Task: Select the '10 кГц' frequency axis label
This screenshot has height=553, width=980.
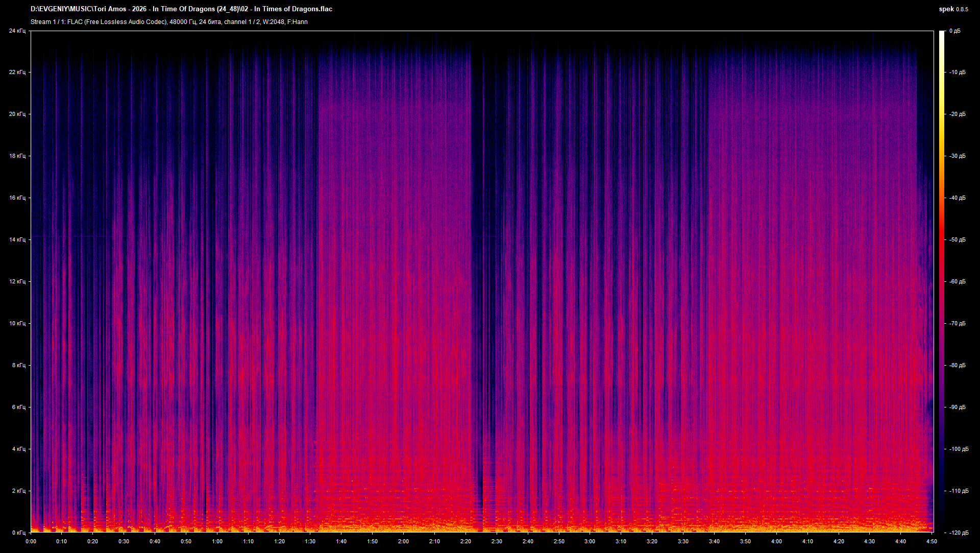Action: pyautogui.click(x=17, y=324)
